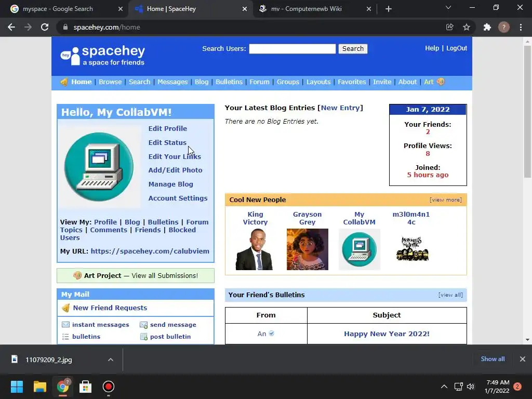Open Grayson Grey's profile picture
Image resolution: width=532 pixels, height=399 pixels.
pos(308,249)
